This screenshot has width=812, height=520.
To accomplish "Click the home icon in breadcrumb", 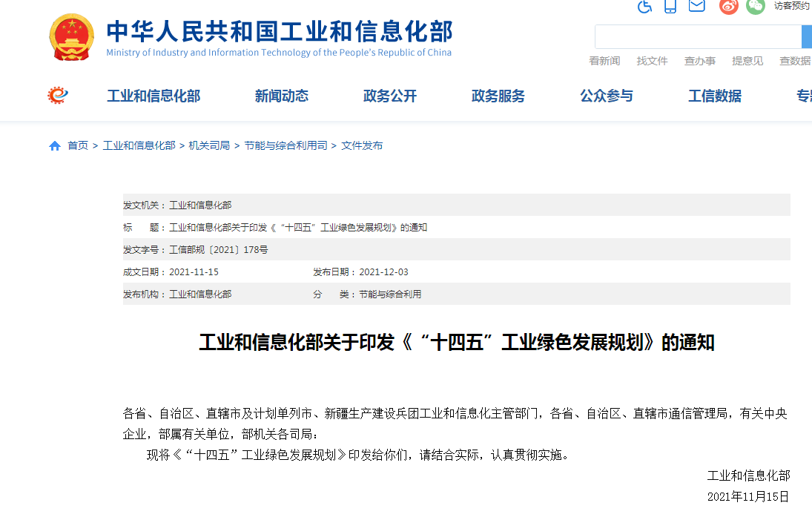I will tap(55, 146).
